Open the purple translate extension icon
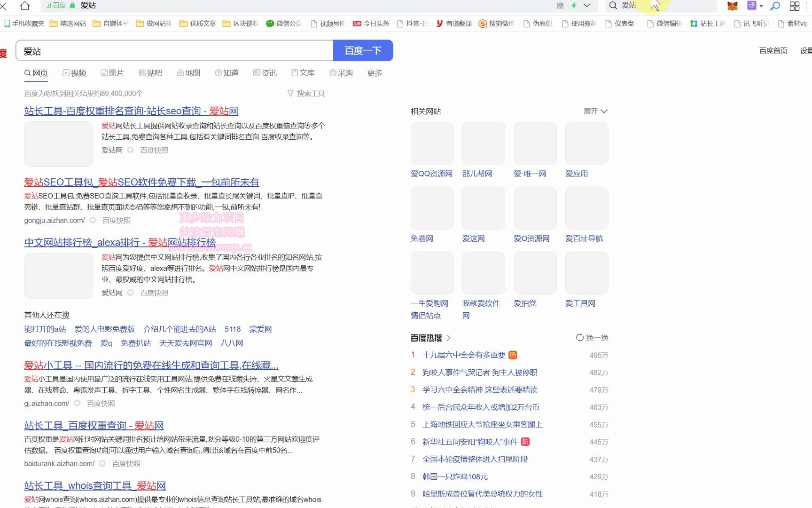The height and width of the screenshot is (508, 812). (752, 6)
